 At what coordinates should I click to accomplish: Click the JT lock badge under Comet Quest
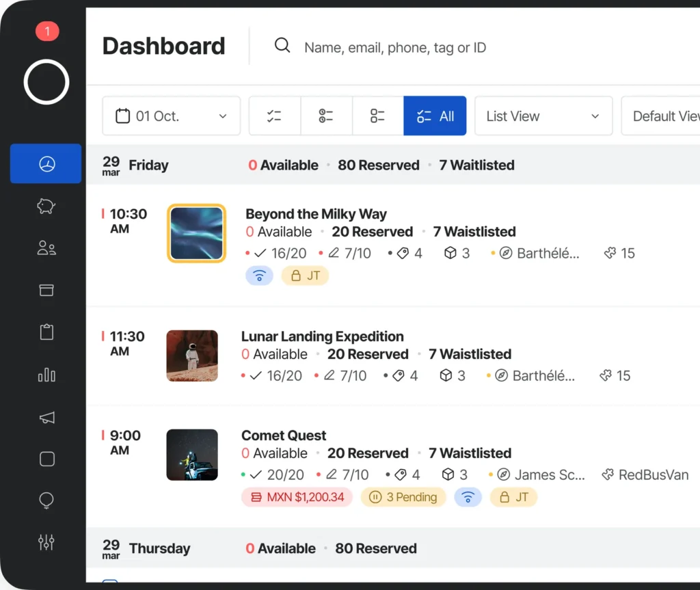coord(514,497)
